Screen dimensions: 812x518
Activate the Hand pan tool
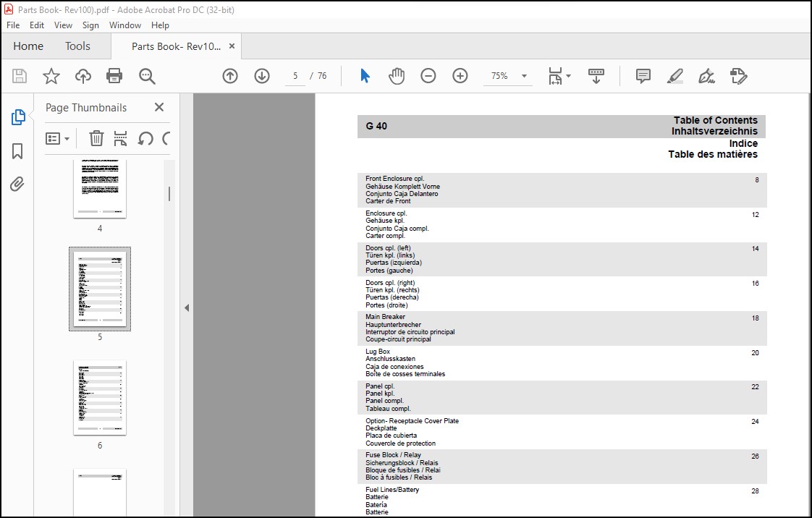pyautogui.click(x=397, y=76)
